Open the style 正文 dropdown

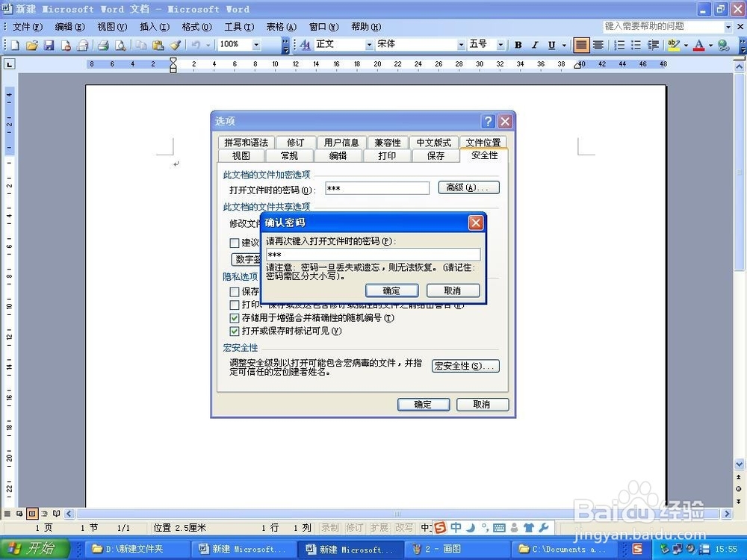369,45
